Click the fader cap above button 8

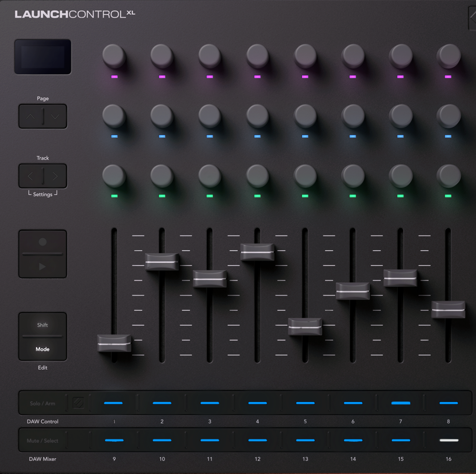(x=448, y=310)
